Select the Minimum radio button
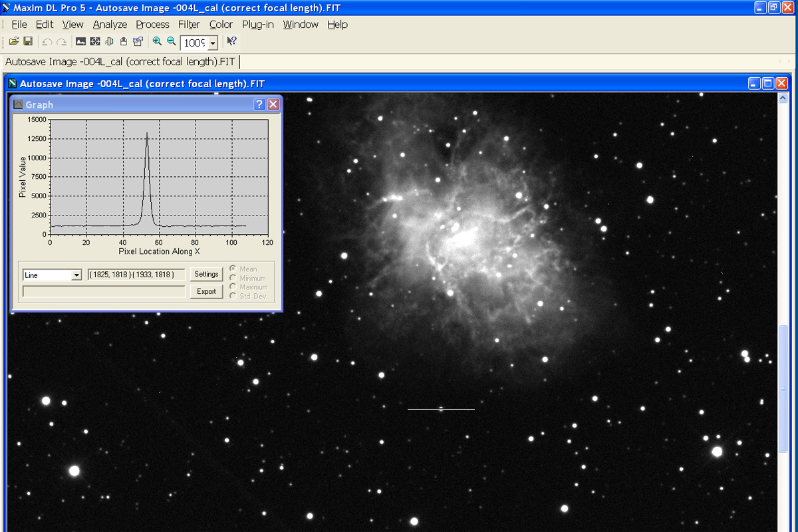This screenshot has height=532, width=798. 233,278
